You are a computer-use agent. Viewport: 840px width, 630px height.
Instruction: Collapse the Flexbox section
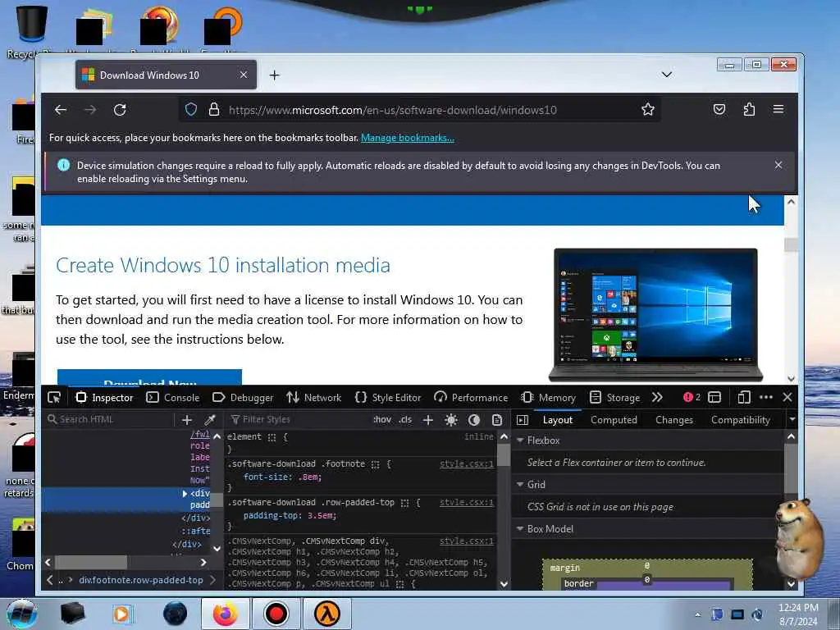click(x=519, y=441)
